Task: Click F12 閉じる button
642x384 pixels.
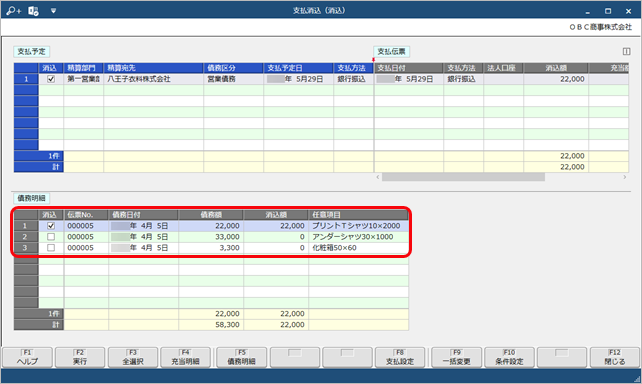Action: tap(615, 357)
